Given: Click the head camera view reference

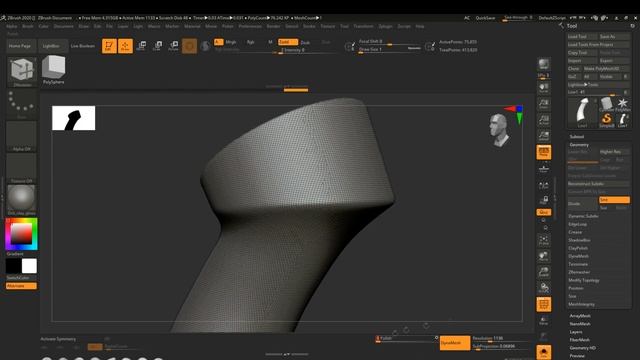Looking at the screenshot, I should point(500,130).
